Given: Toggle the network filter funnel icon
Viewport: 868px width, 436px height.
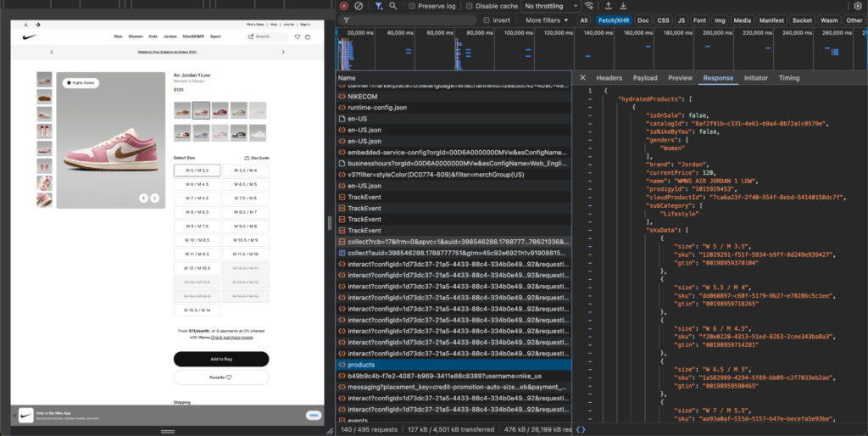Looking at the screenshot, I should [x=379, y=6].
